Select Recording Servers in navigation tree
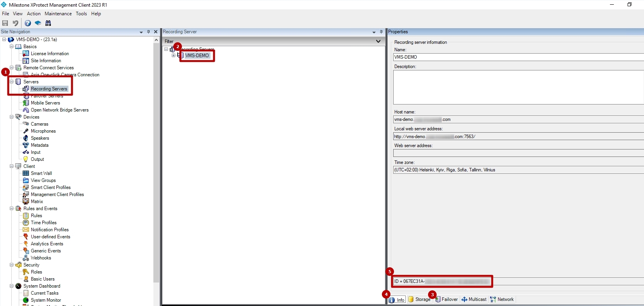This screenshot has width=644, height=306. (x=49, y=89)
